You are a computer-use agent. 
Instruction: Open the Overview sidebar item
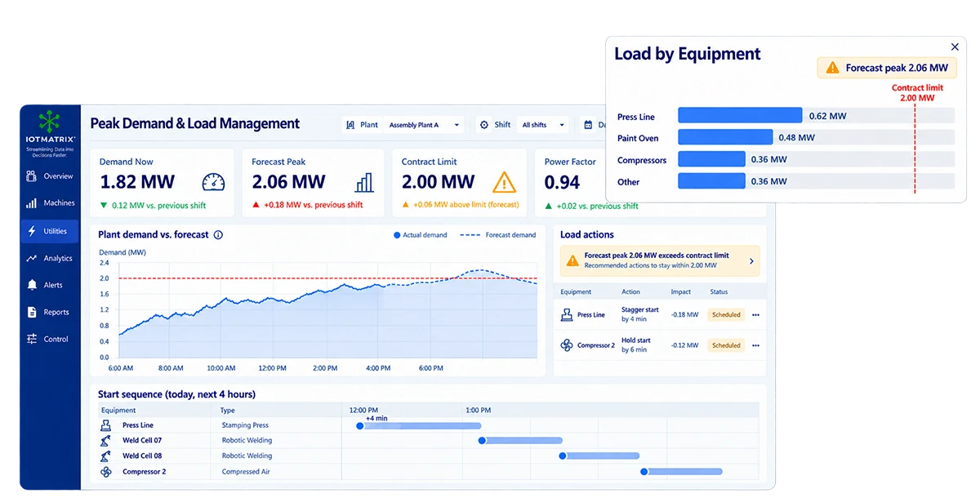tap(50, 176)
